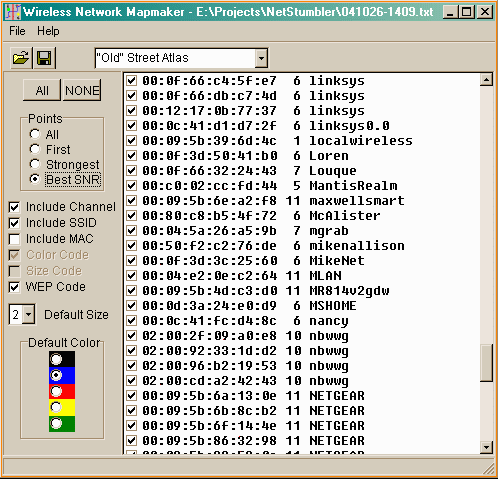This screenshot has width=498, height=479.
Task: Click the list scrollbar up arrow
Action: coord(486,80)
